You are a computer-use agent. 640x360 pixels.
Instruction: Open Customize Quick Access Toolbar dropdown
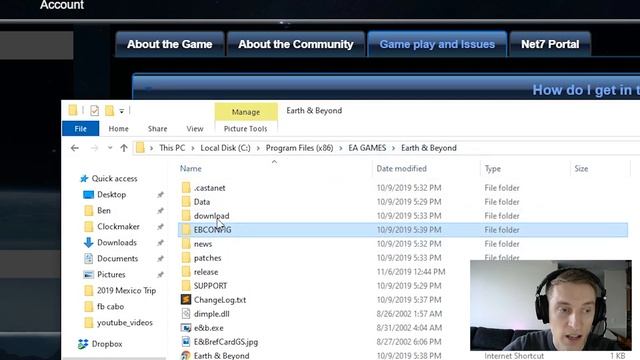click(x=122, y=111)
